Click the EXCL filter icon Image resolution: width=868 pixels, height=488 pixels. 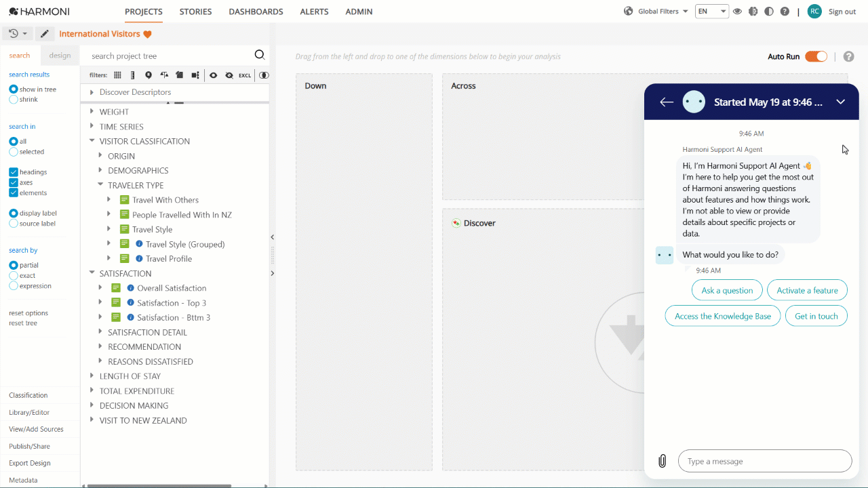click(245, 75)
